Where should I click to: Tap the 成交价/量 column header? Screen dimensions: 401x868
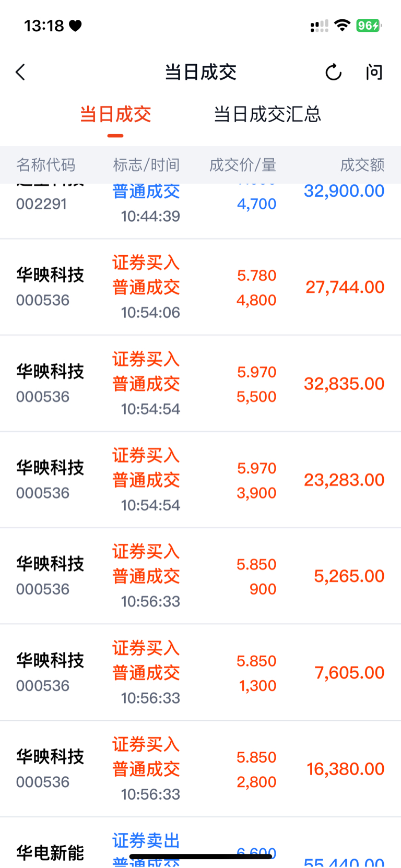(243, 165)
